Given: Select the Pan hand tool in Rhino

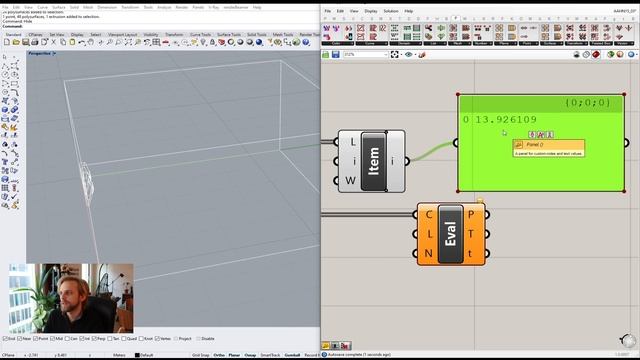Looking at the screenshot, I should [x=91, y=42].
